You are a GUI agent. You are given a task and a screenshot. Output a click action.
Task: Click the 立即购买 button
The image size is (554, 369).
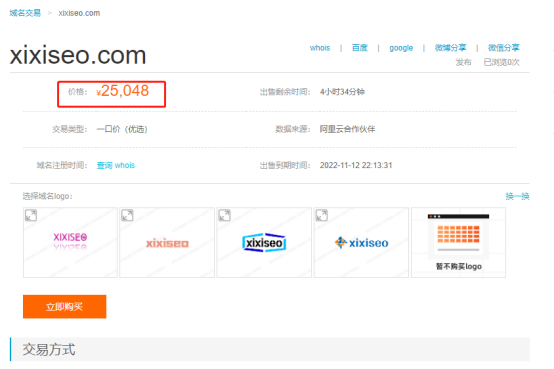point(65,306)
